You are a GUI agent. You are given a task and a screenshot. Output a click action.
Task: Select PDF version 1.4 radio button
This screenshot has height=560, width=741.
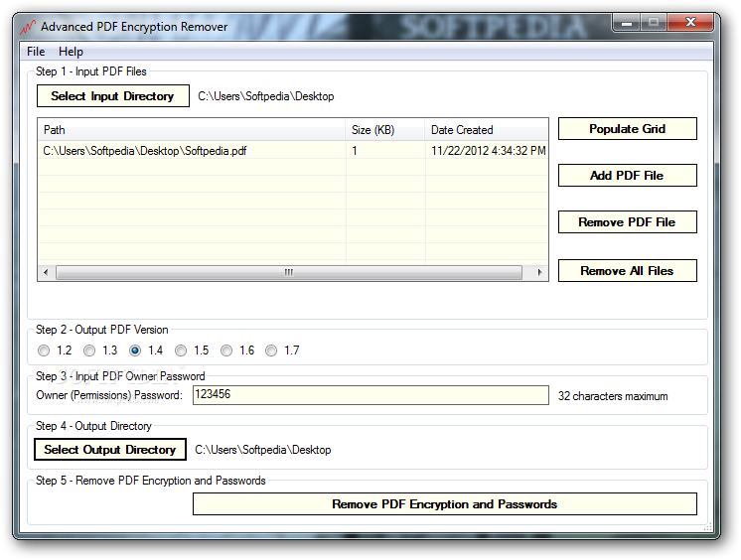point(135,350)
